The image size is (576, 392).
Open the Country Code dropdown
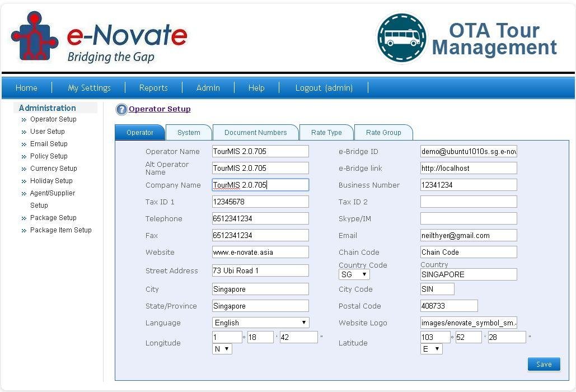[354, 274]
